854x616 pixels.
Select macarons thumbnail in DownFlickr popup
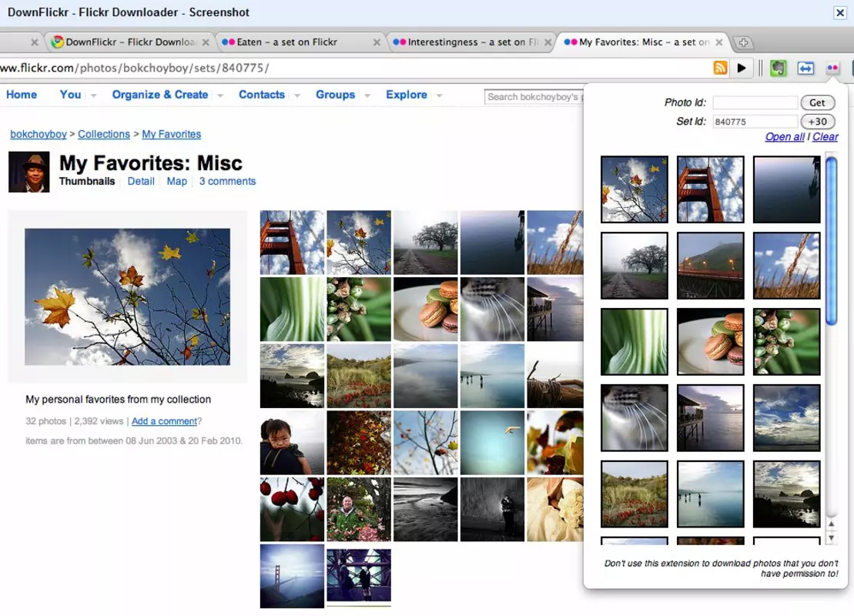tap(710, 342)
